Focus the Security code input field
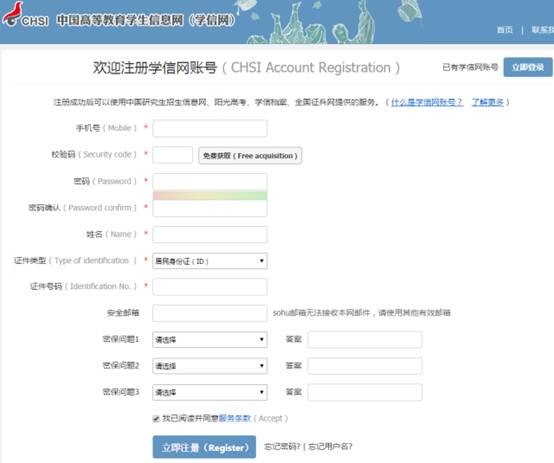 pos(172,155)
